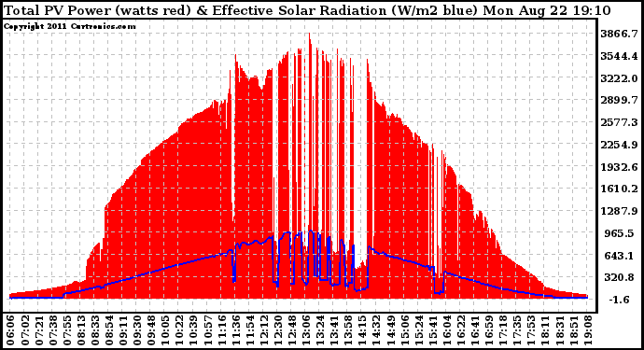
Task: Click the 07:21 time label
Action: pyautogui.click(x=38, y=330)
